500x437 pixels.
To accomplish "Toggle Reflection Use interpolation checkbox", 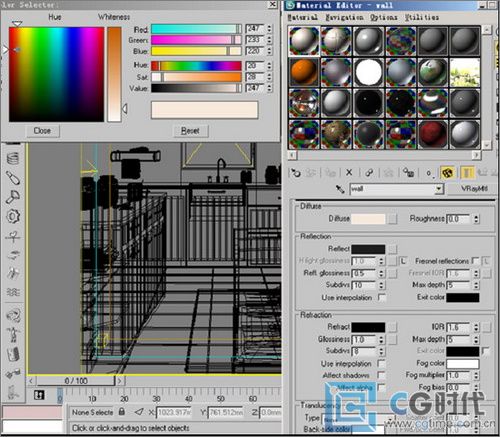I will (382, 297).
